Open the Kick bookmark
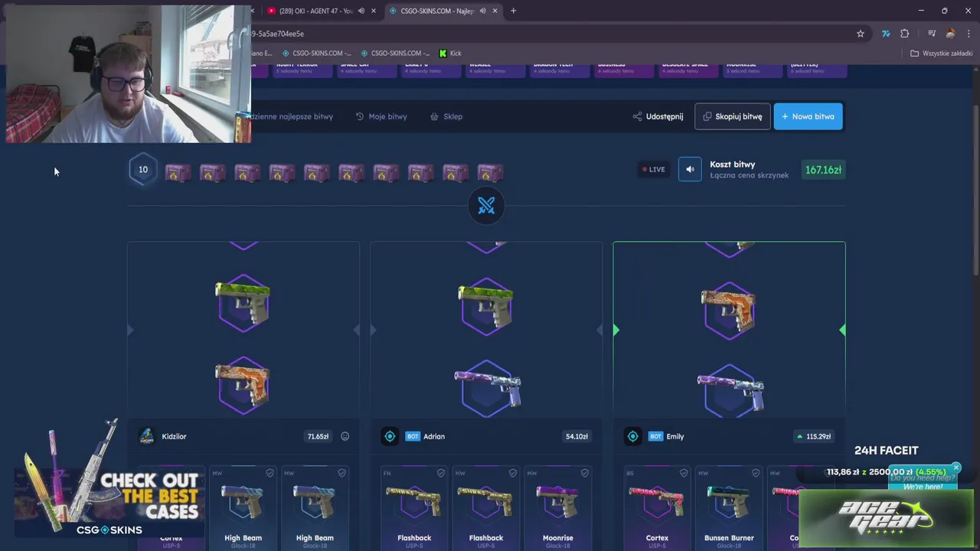Image resolution: width=980 pixels, height=551 pixels. pyautogui.click(x=450, y=54)
